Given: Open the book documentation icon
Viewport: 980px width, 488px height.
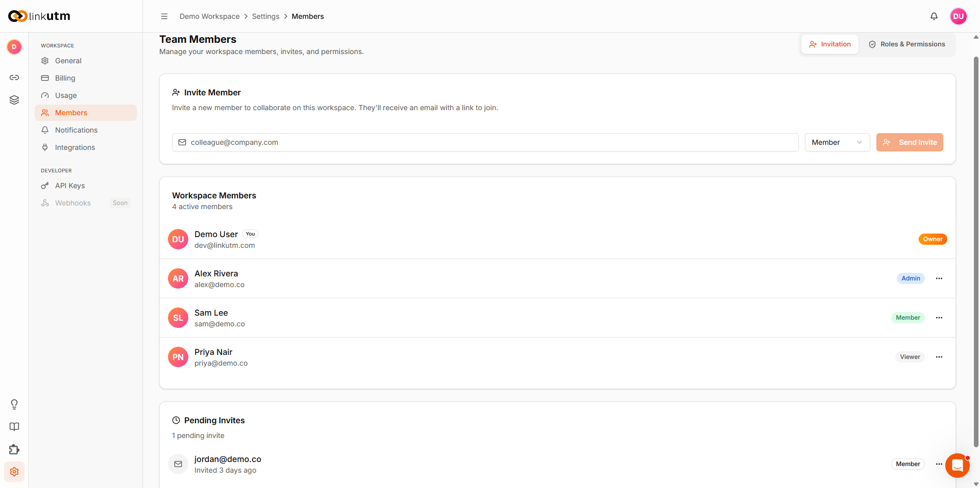Looking at the screenshot, I should click(14, 427).
